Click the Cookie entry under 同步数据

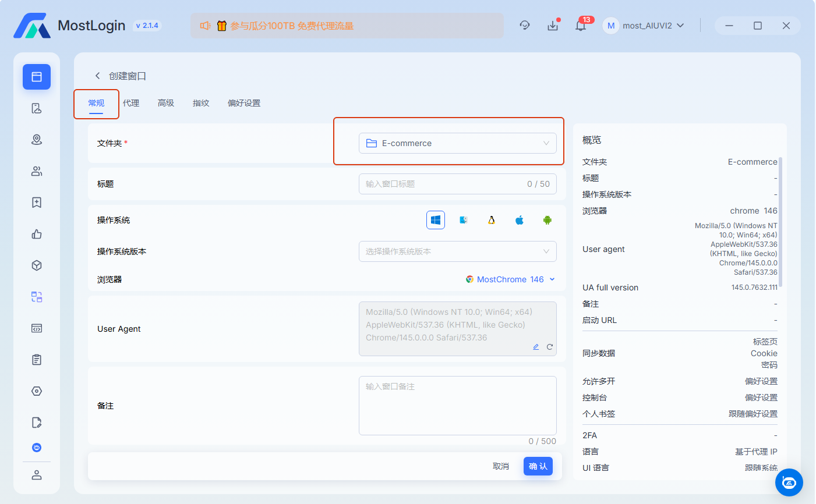click(x=764, y=353)
